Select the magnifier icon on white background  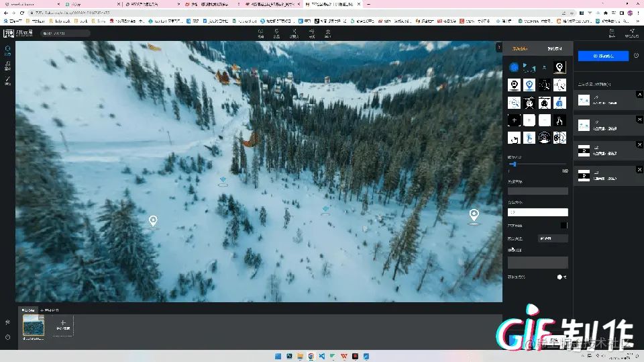tap(515, 103)
